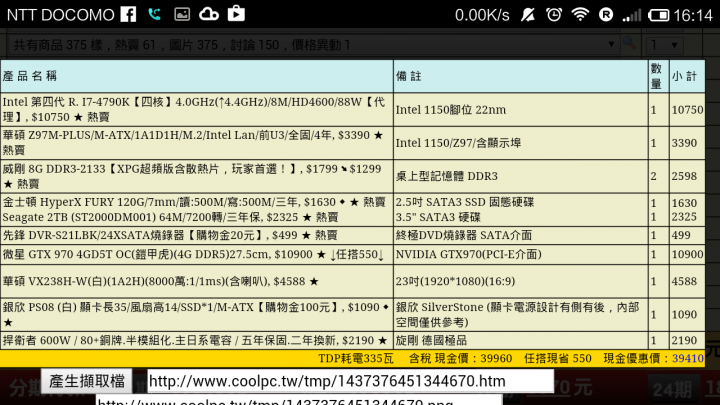Click the Intel 1150腳位 22nm note

pos(451,110)
